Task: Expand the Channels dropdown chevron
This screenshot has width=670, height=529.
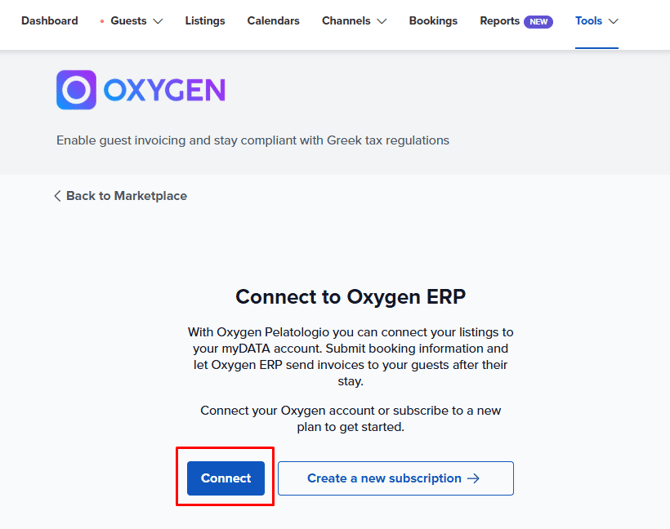Action: pos(382,21)
